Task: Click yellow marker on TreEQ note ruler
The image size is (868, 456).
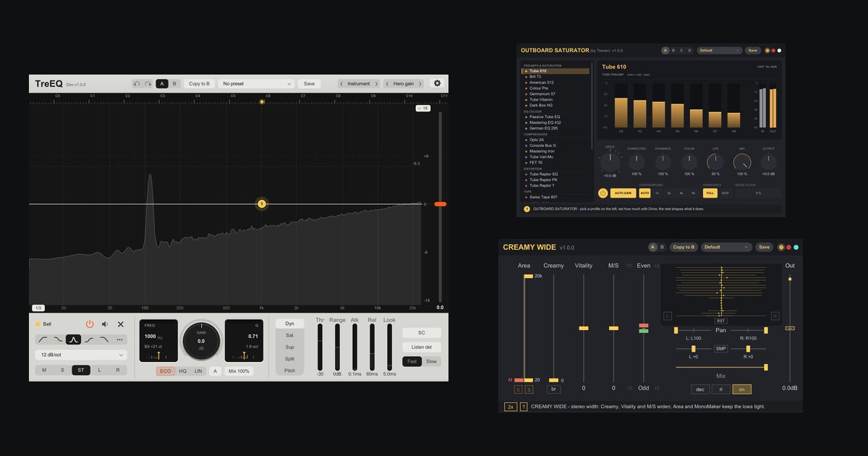Action: [x=262, y=102]
